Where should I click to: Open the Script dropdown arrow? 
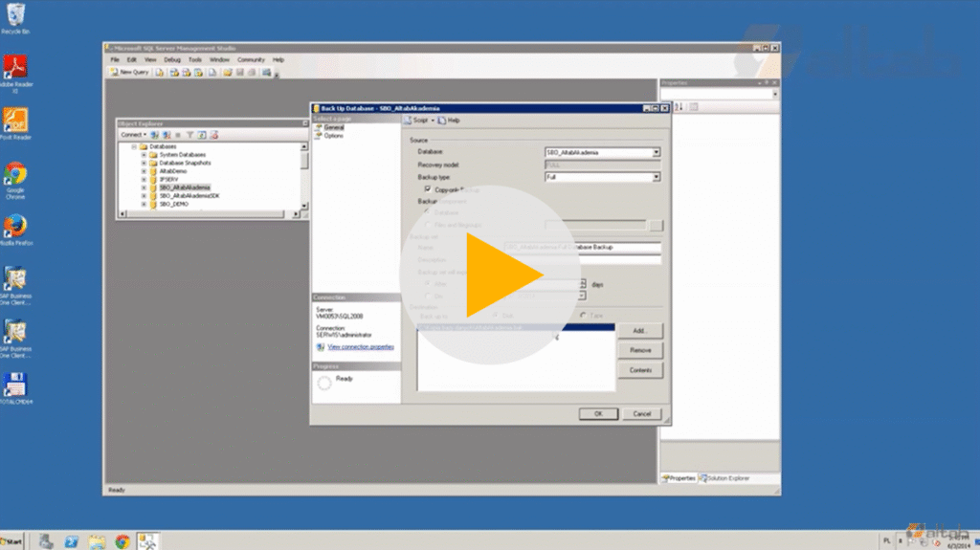tap(433, 121)
